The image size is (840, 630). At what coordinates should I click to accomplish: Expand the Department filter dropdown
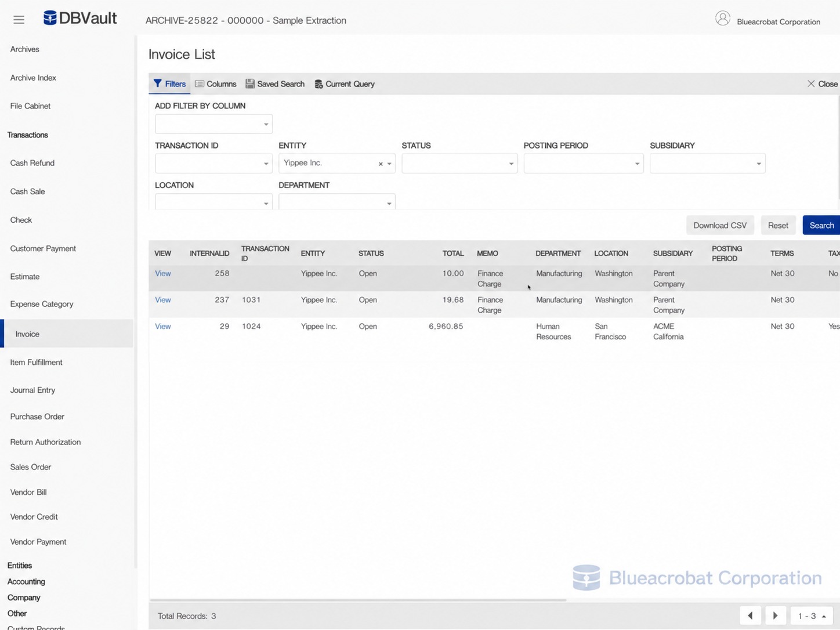coord(337,202)
